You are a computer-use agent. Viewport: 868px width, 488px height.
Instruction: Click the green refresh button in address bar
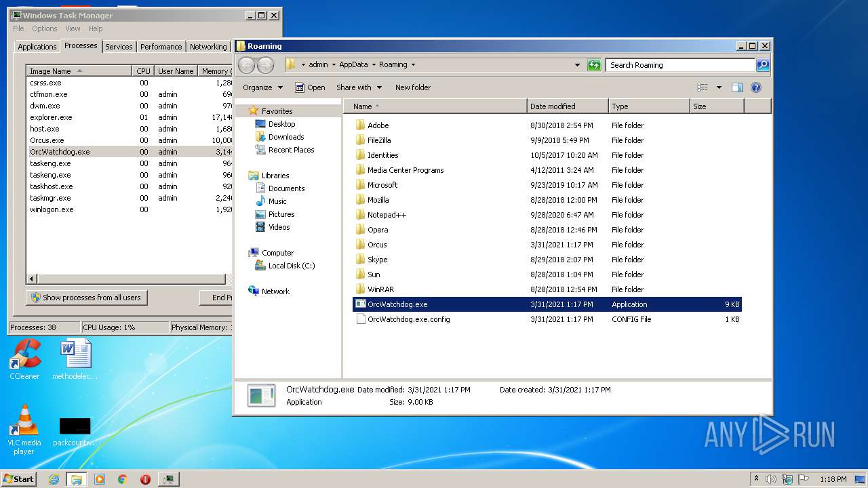pyautogui.click(x=594, y=65)
